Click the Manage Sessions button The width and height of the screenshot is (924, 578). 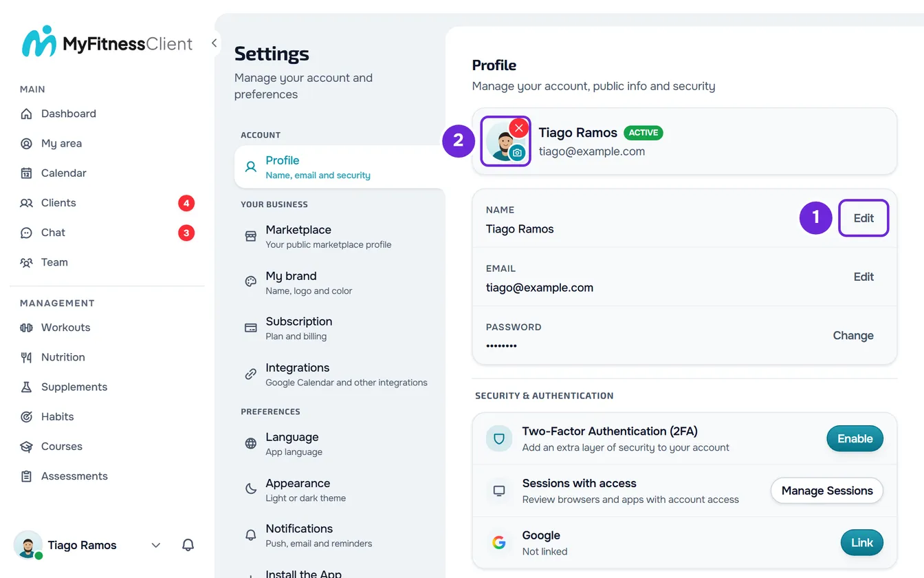(x=827, y=491)
